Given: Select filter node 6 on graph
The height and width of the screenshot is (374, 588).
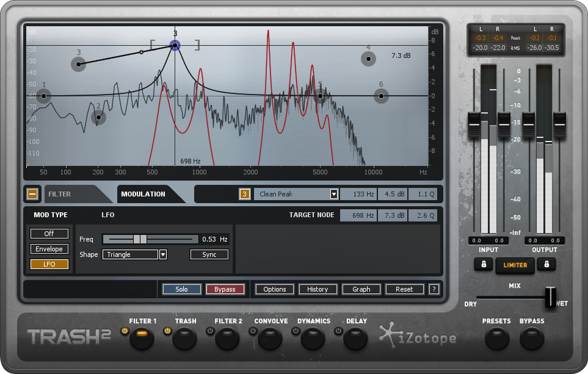Looking at the screenshot, I should [x=381, y=96].
